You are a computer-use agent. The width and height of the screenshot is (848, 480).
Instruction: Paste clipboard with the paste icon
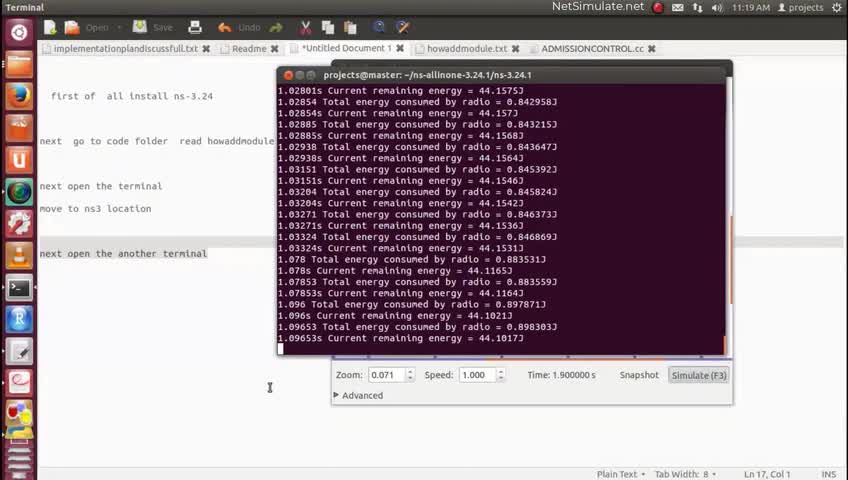350,28
